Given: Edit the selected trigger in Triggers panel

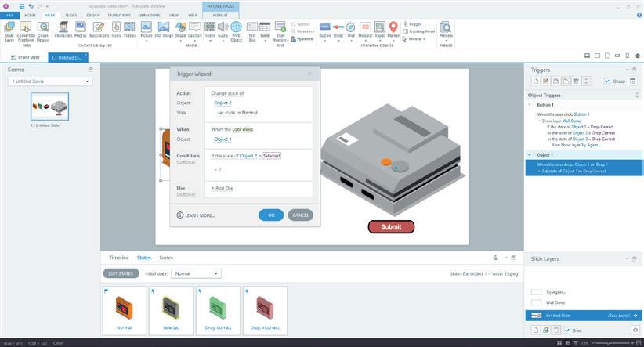Looking at the screenshot, I should pos(546,81).
